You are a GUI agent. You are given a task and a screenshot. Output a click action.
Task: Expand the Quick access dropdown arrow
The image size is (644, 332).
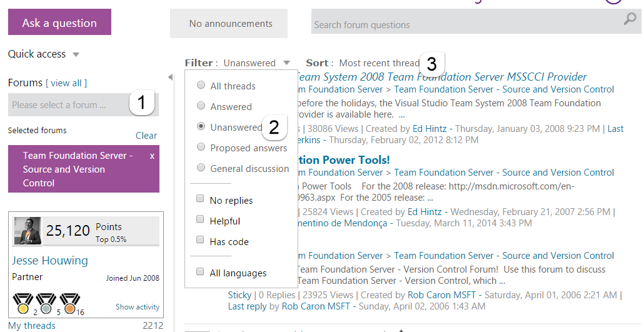coord(76,54)
